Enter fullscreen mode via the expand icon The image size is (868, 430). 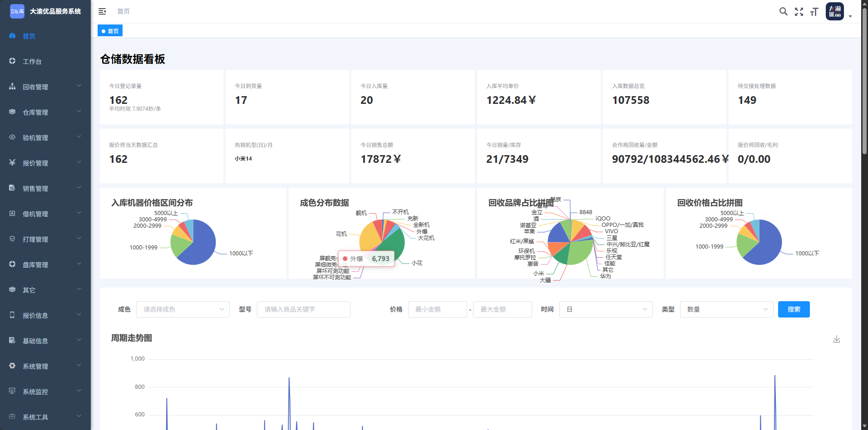[x=799, y=11]
